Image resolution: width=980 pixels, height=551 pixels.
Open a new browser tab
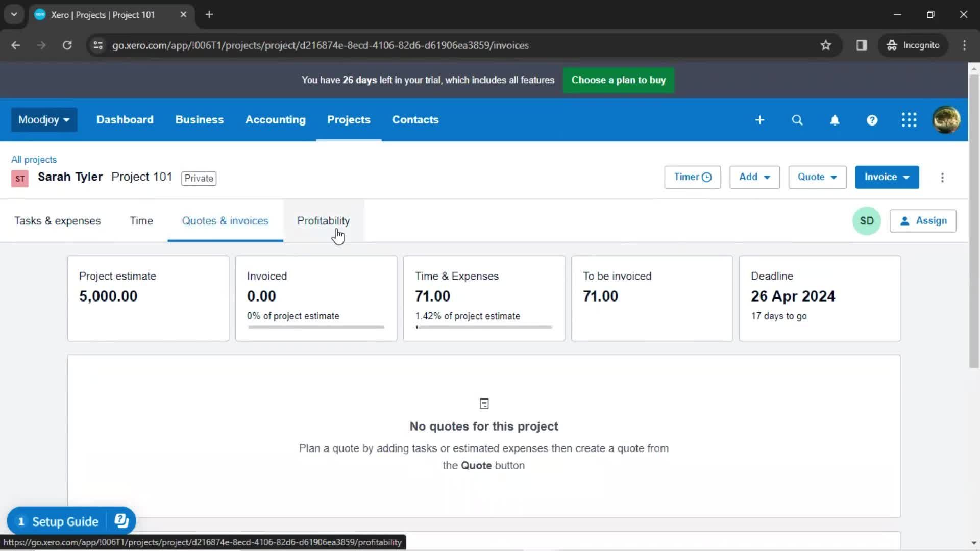click(209, 15)
